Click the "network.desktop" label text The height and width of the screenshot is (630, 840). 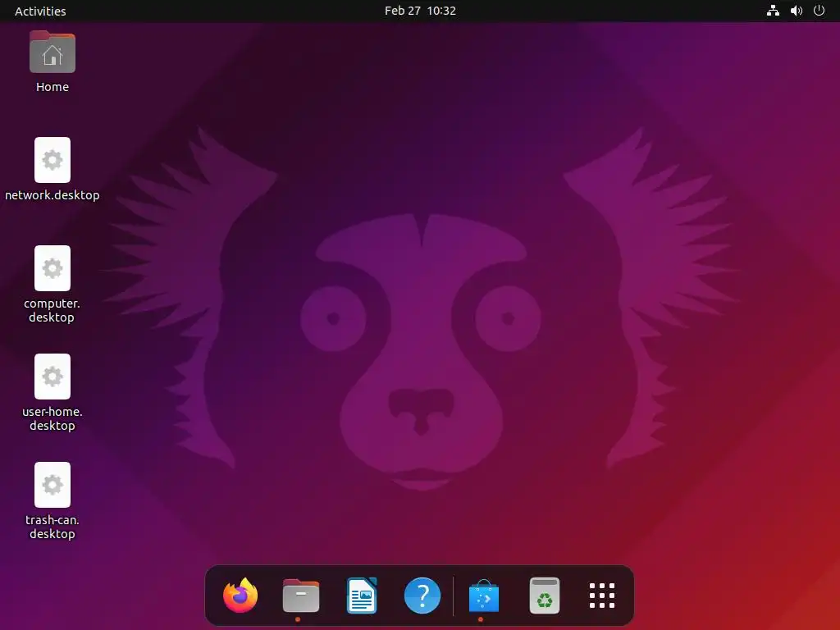(52, 195)
